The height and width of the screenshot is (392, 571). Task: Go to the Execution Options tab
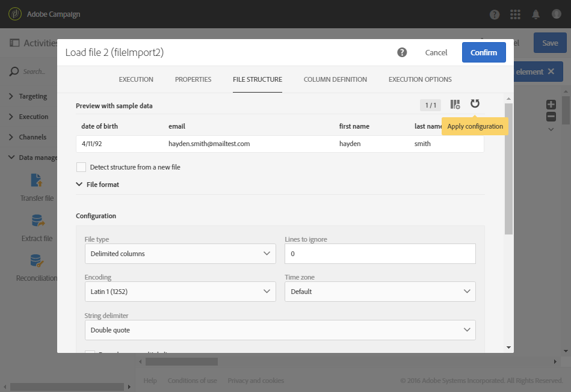pos(420,79)
